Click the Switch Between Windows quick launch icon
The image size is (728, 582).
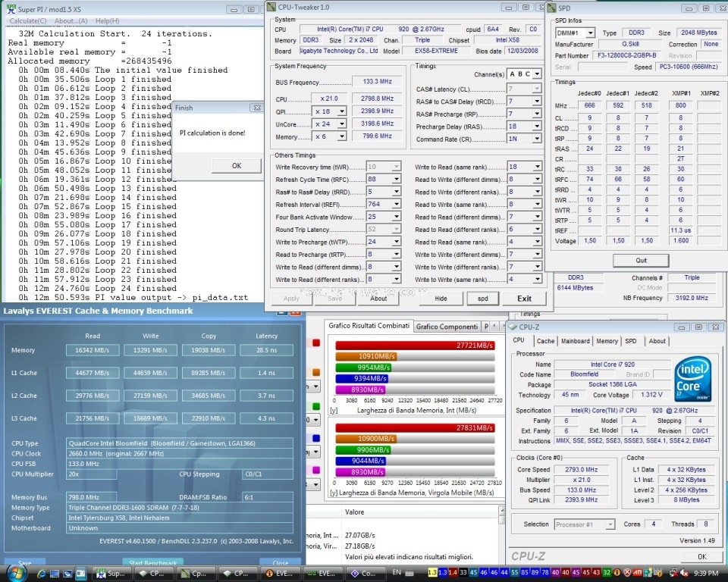tap(67, 574)
